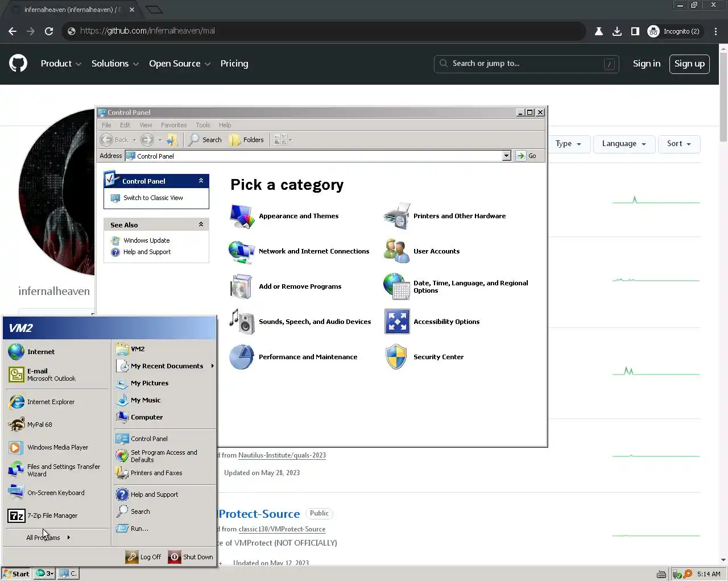Viewport: 728px width, 582px height.
Task: Open 7-Zip File Manager
Action: 57,516
